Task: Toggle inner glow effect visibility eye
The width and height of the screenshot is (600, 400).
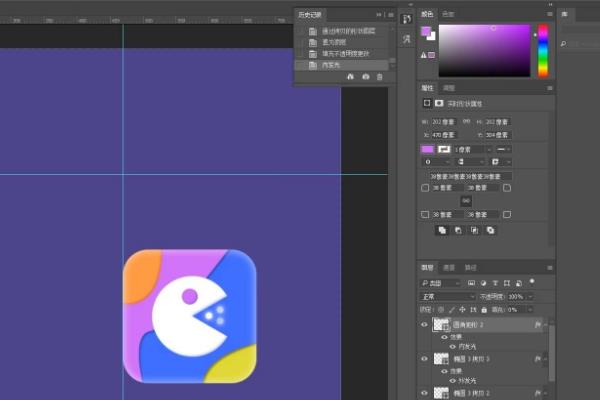Action: pos(453,346)
